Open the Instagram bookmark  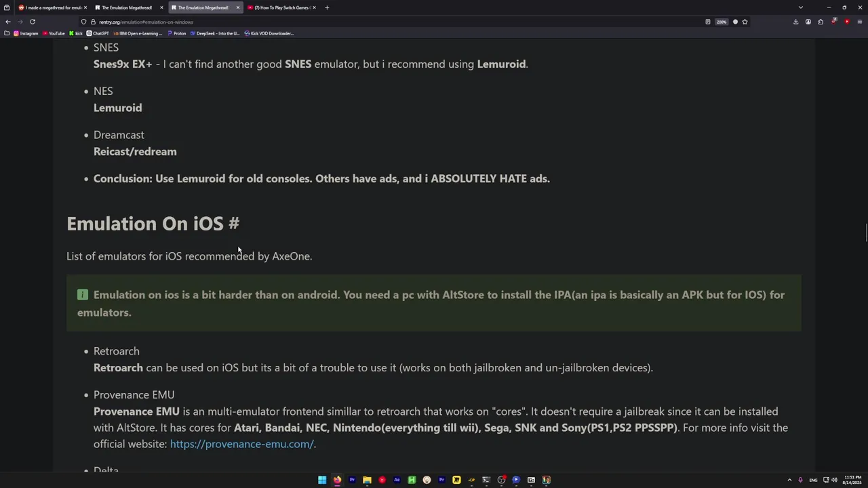tap(26, 33)
